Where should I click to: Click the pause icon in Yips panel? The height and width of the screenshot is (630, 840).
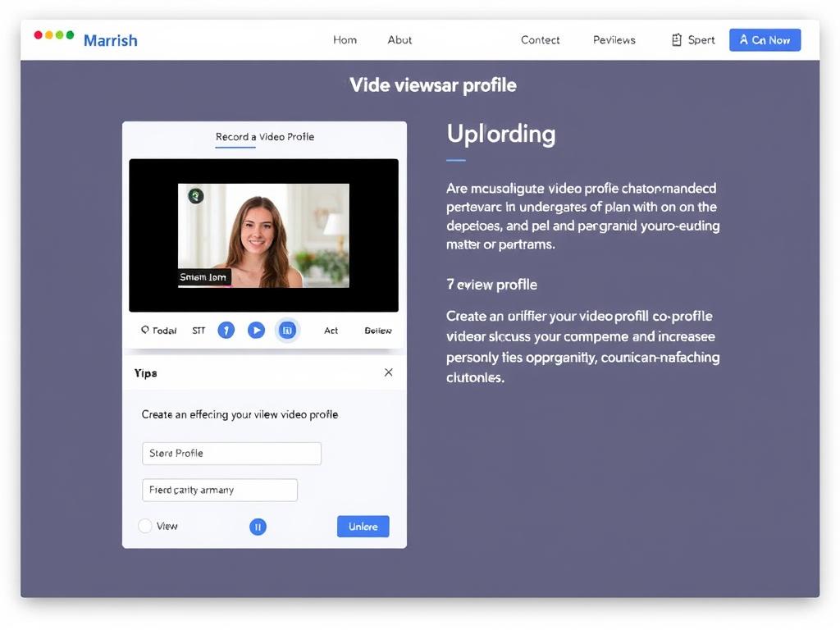(258, 527)
